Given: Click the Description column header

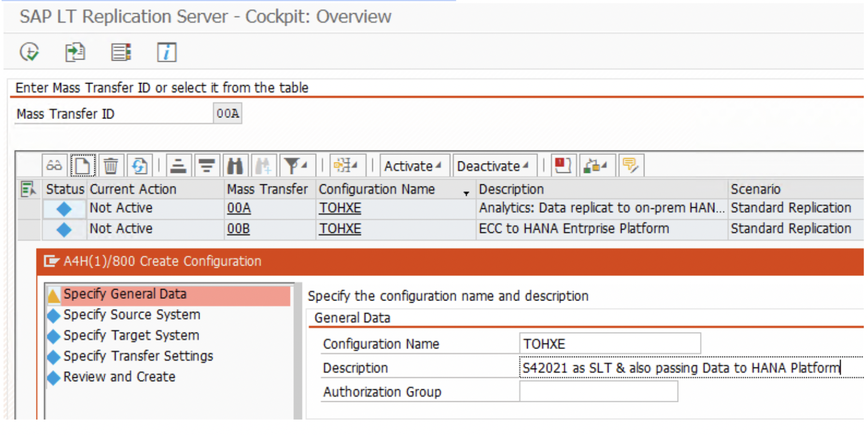Looking at the screenshot, I should coord(601,189).
